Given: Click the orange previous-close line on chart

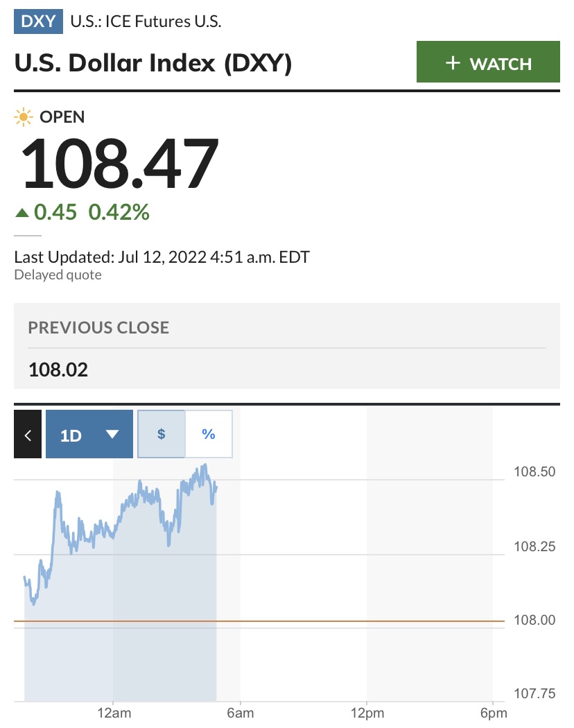Looking at the screenshot, I should click(x=347, y=621).
